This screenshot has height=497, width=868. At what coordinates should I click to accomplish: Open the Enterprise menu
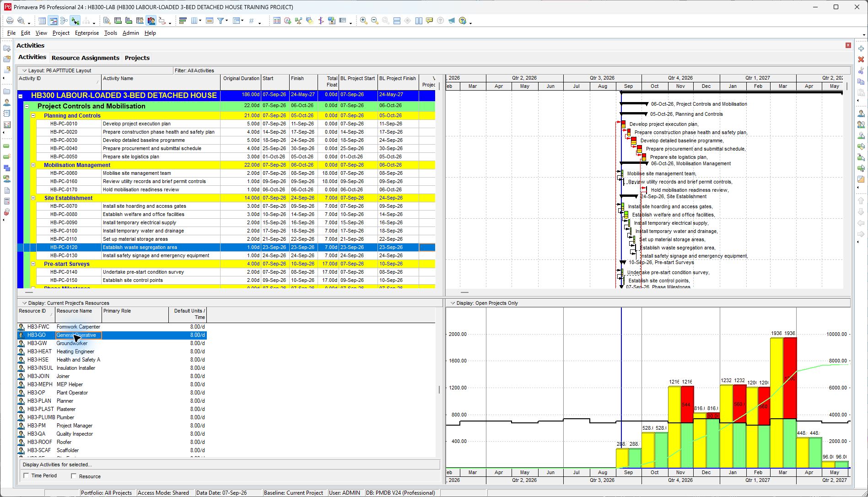click(x=87, y=33)
